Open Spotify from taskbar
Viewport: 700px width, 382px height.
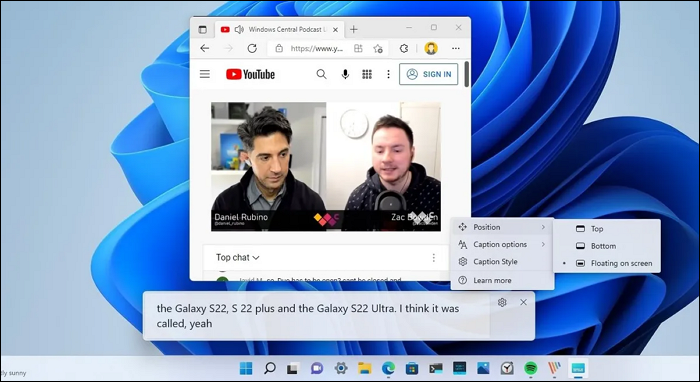click(x=530, y=368)
